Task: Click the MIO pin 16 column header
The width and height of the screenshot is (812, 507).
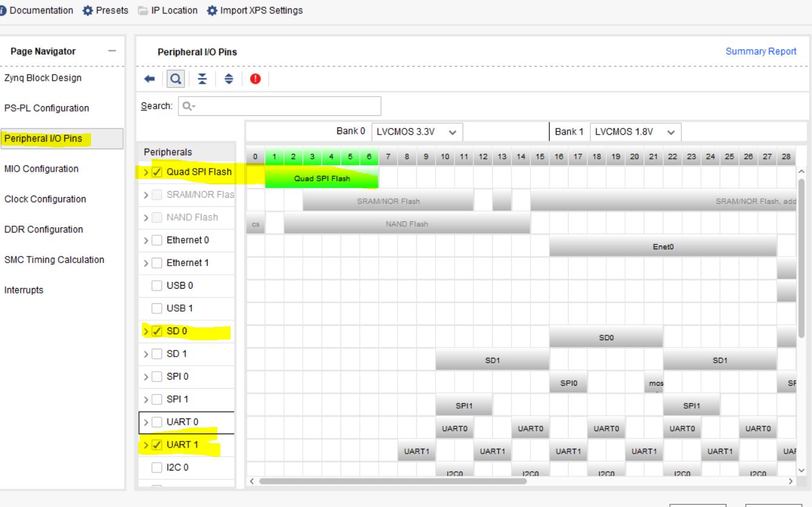Action: [558, 156]
